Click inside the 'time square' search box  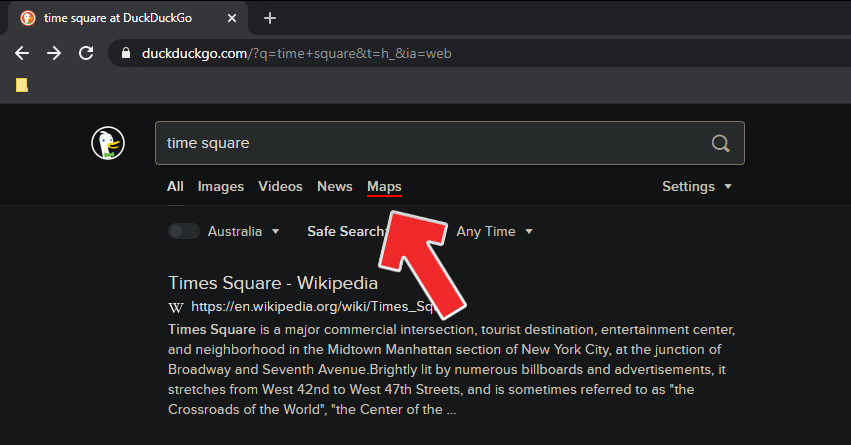point(450,143)
